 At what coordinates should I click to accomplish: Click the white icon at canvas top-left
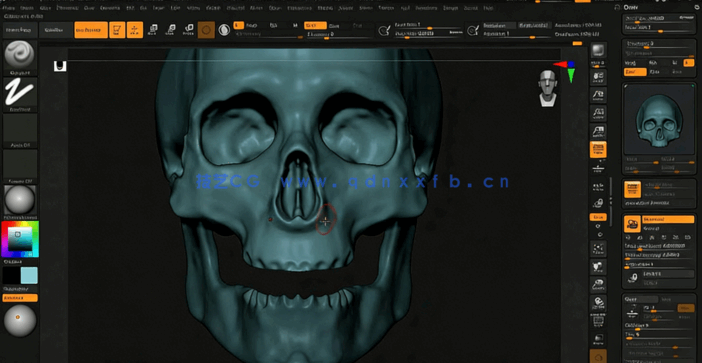point(60,66)
